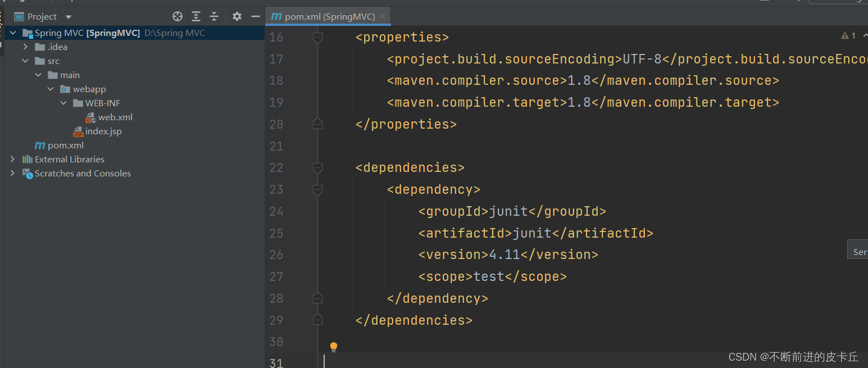
Task: Click the External Libraries icon
Action: tap(27, 160)
